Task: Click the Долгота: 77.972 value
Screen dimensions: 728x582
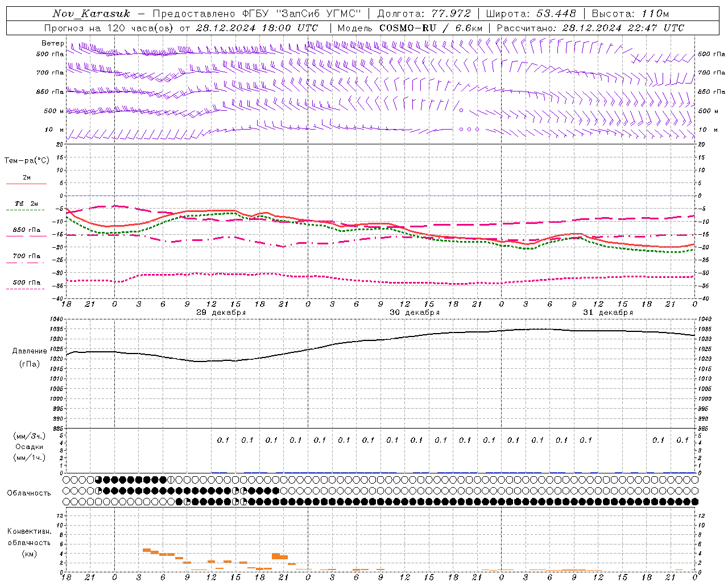Action: point(424,14)
